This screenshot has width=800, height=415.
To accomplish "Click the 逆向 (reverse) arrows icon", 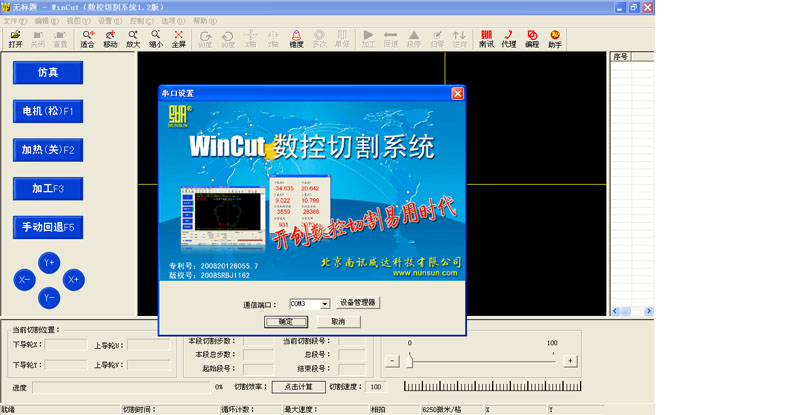I will (459, 39).
